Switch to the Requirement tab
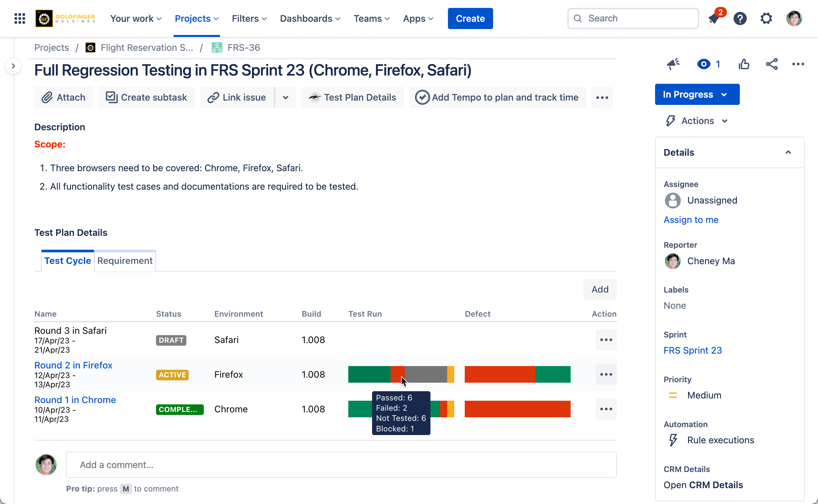 [125, 261]
